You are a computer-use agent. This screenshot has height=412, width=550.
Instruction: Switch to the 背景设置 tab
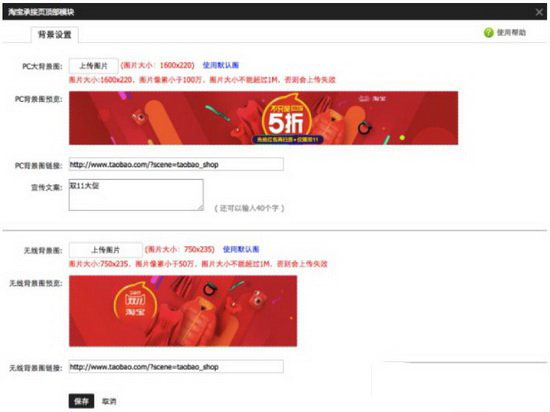tap(54, 35)
